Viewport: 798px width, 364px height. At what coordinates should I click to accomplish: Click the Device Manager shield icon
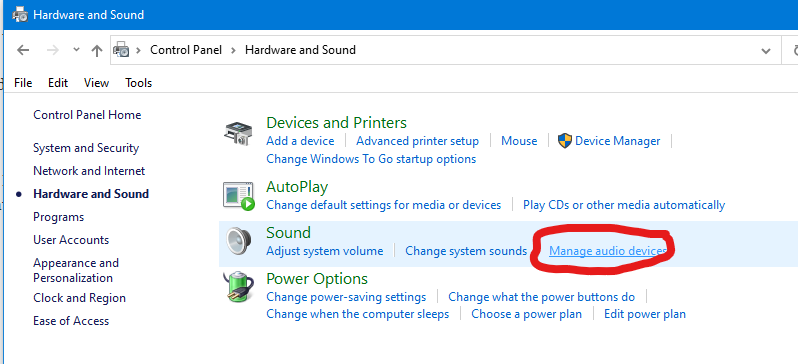point(564,141)
